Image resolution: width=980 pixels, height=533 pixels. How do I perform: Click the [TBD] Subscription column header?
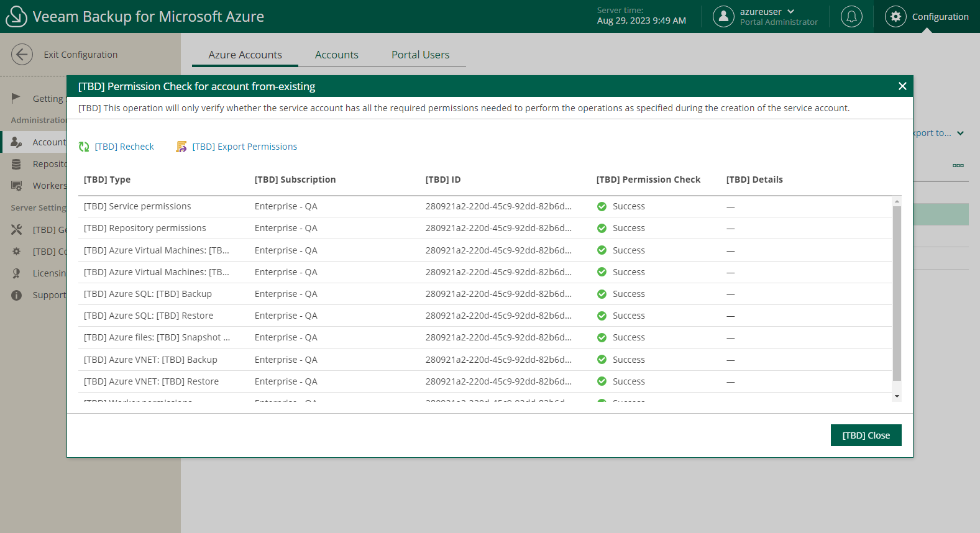pos(295,180)
